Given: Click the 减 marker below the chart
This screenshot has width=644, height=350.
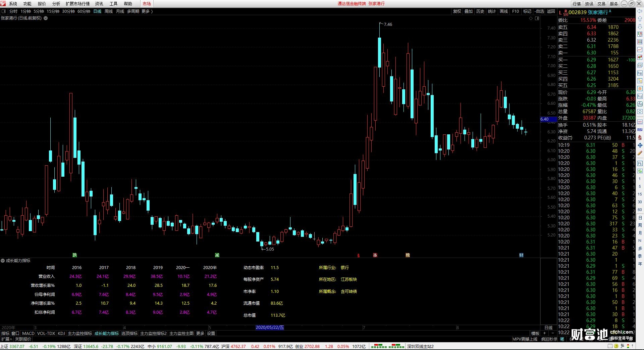Looking at the screenshot, I should (x=217, y=255).
